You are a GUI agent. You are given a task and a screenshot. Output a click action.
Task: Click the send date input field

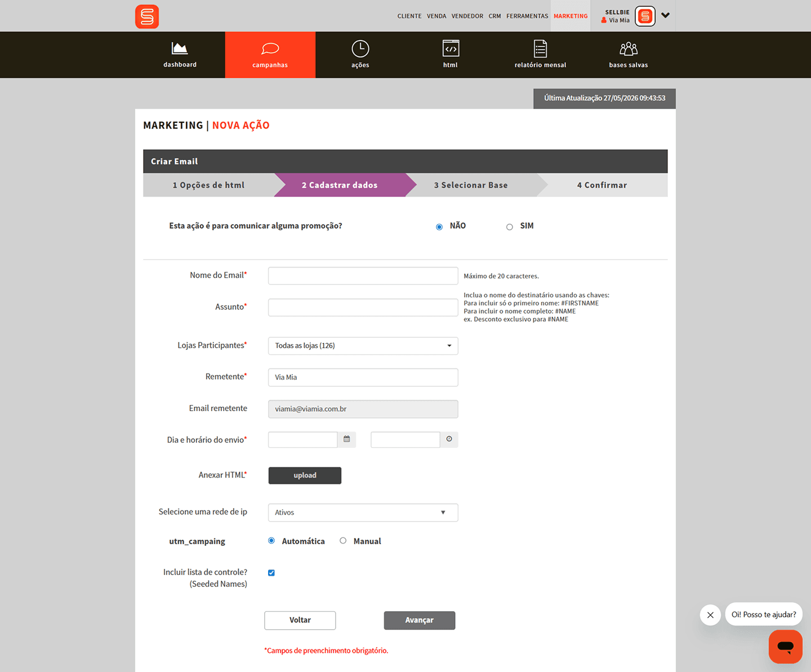point(303,439)
